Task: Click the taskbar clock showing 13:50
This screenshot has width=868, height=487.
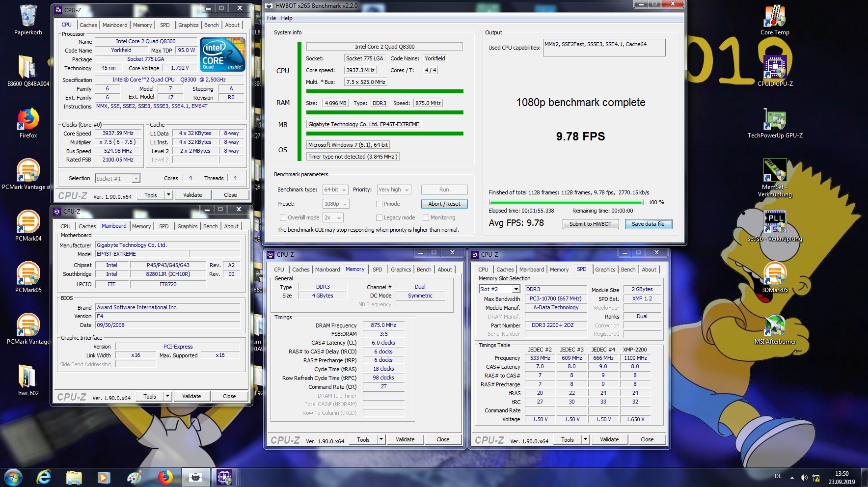Action: point(841,478)
